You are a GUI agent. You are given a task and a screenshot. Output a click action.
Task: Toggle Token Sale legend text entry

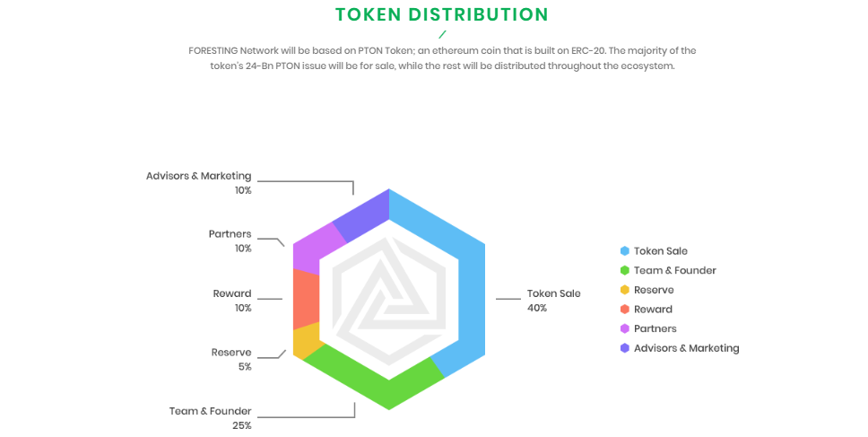click(661, 251)
